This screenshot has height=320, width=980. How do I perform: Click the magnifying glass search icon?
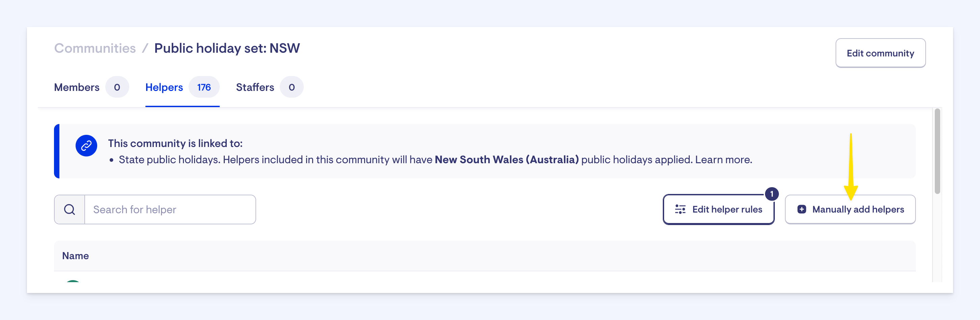(70, 210)
